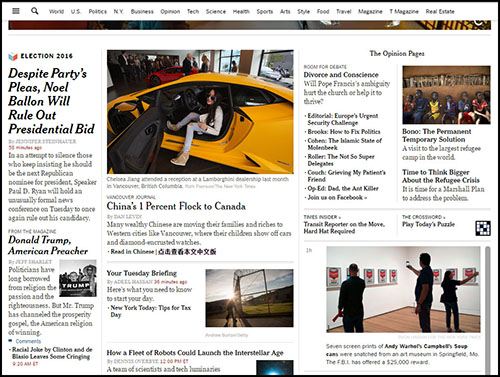Go to the Real Estate section
The image size is (500, 377).
coord(440,11)
